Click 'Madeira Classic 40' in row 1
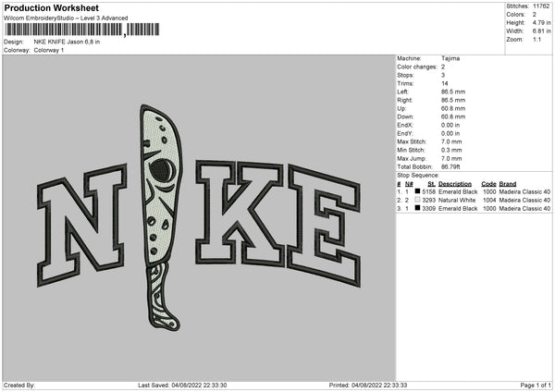 (524, 191)
